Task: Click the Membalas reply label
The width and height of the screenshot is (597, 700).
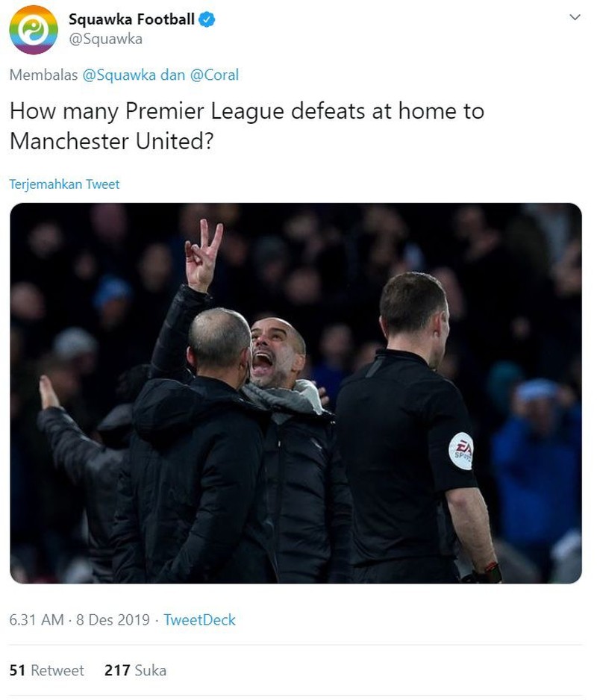Action: pyautogui.click(x=43, y=75)
